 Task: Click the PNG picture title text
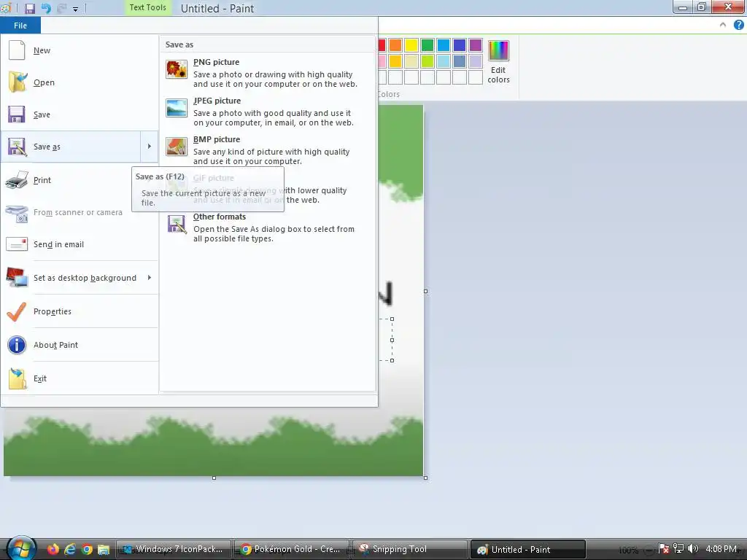click(x=216, y=62)
